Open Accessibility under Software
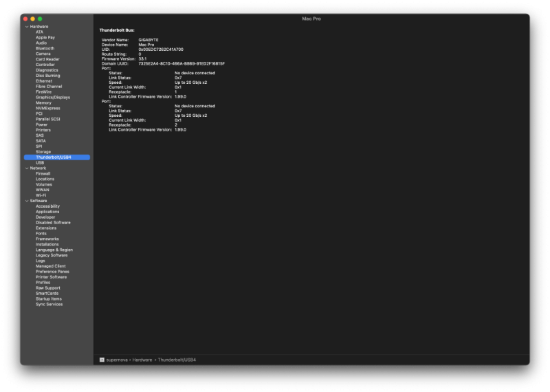This screenshot has height=392, width=550. (47, 206)
